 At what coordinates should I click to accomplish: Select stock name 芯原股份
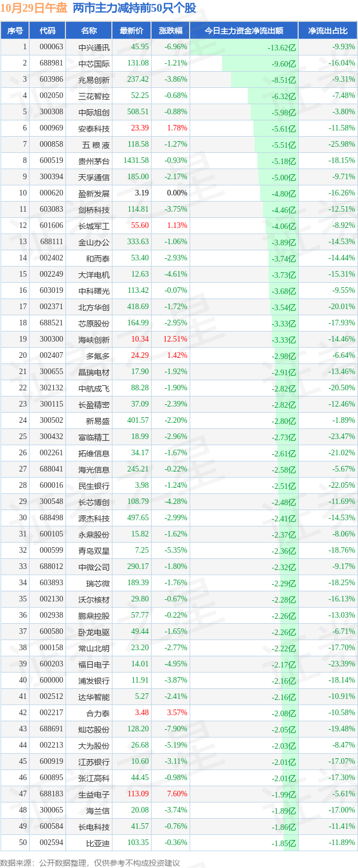94,323
